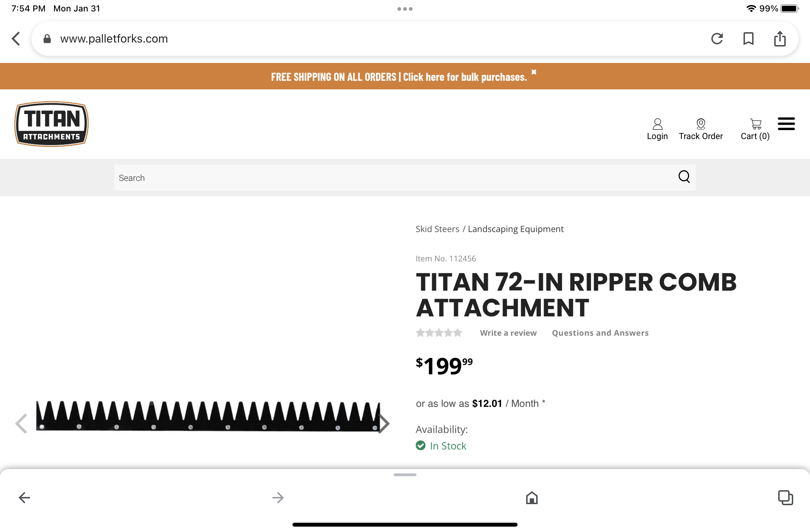Click the $199.99 price
The image size is (810, 532).
point(444,366)
